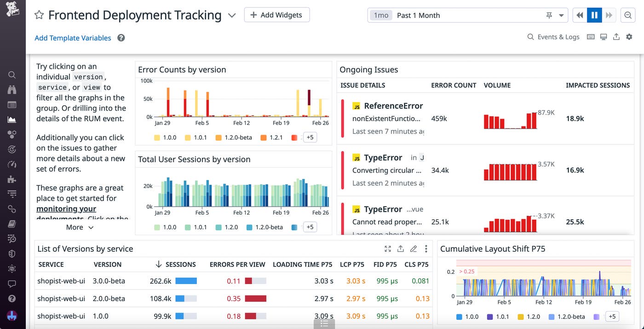Open the APM puzzle-piece icon in sidebar
The image size is (644, 329).
[x=12, y=179]
